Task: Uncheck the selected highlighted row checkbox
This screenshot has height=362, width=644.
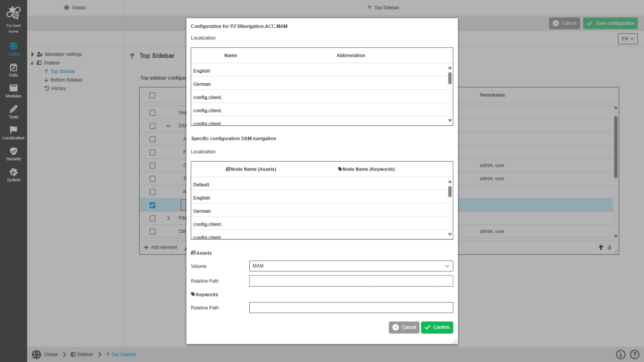Action: pos(153,205)
